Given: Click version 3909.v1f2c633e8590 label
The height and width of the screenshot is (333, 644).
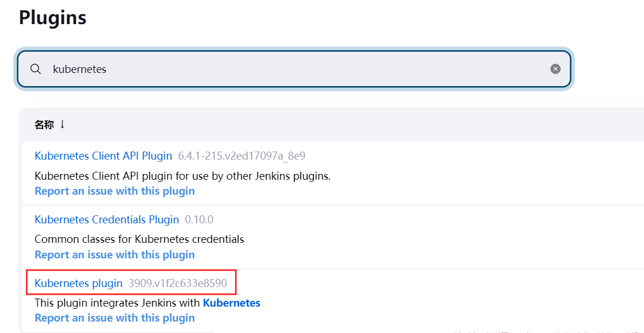Looking at the screenshot, I should pos(178,283).
